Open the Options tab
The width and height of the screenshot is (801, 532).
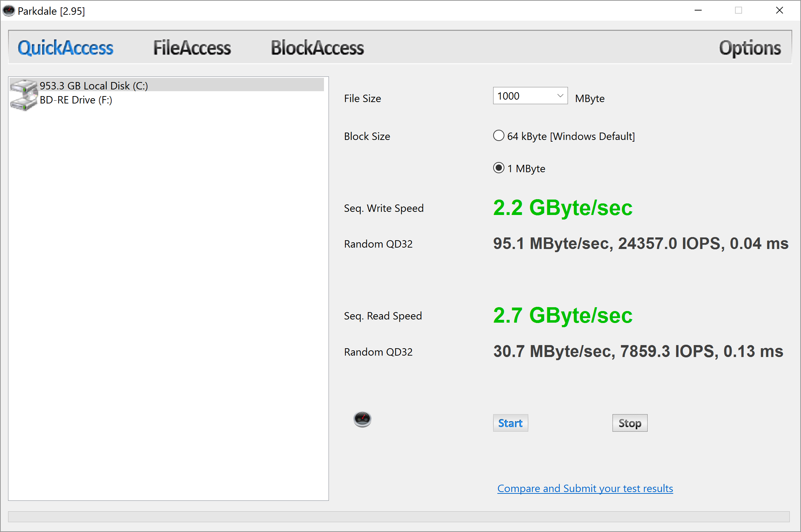[x=750, y=48]
